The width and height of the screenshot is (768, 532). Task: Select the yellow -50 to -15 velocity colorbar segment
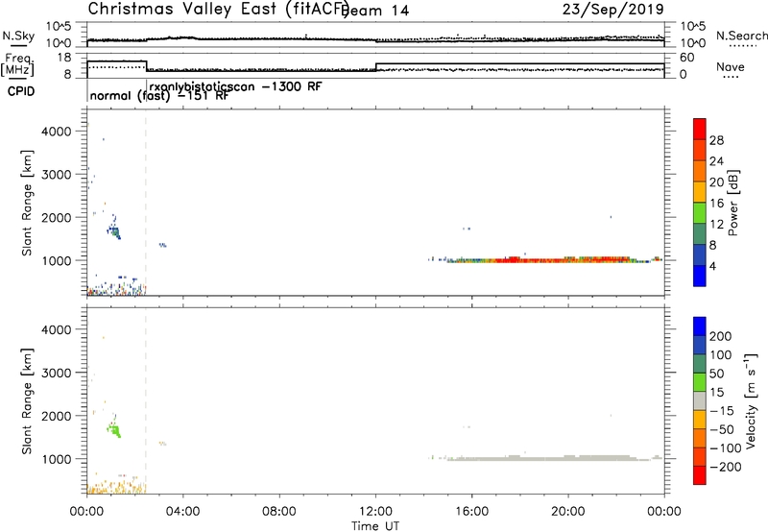700,420
